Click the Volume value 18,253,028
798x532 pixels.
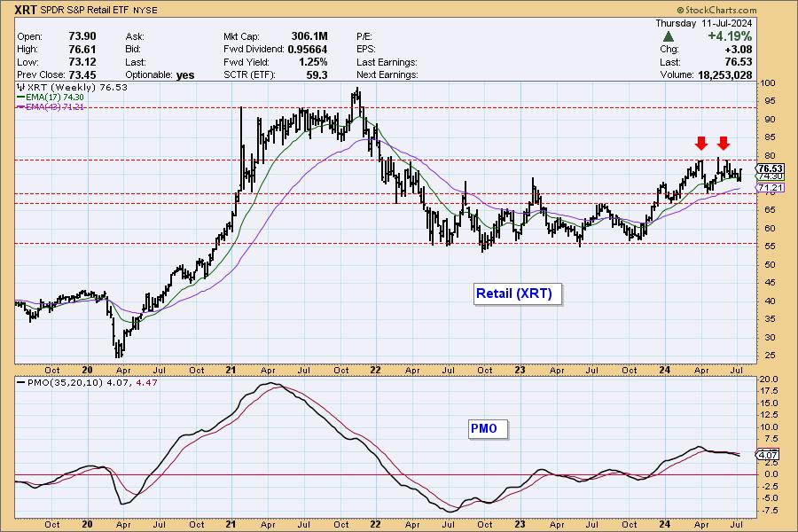pyautogui.click(x=724, y=74)
